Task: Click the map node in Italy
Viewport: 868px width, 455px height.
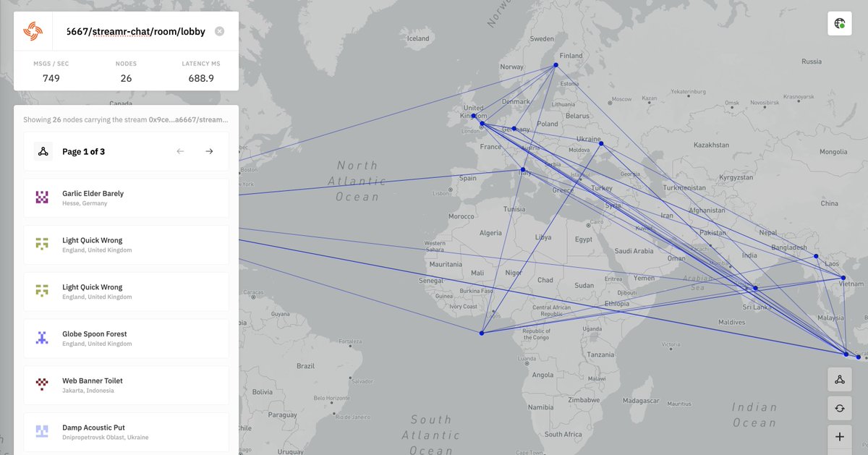Action: click(522, 170)
